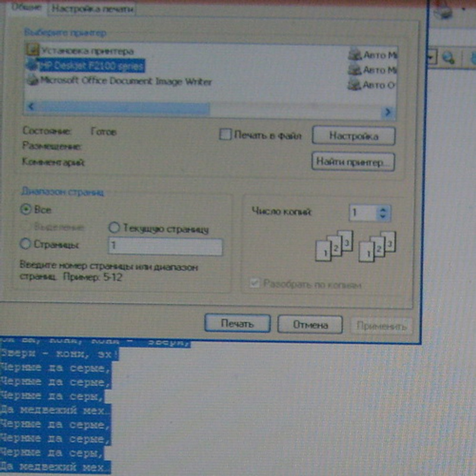The image size is (476, 476).
Task: Open printer Настройка button
Action: coord(353,136)
